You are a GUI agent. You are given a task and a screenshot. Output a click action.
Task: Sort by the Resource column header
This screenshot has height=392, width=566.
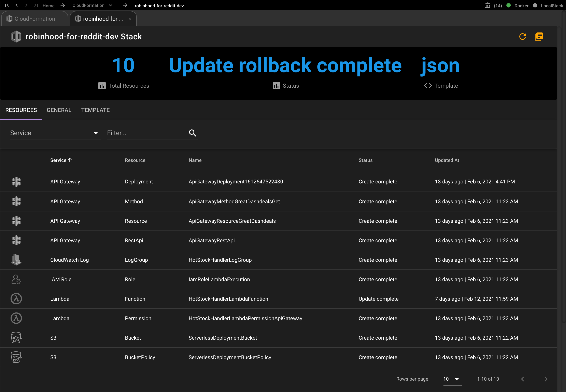pos(135,160)
